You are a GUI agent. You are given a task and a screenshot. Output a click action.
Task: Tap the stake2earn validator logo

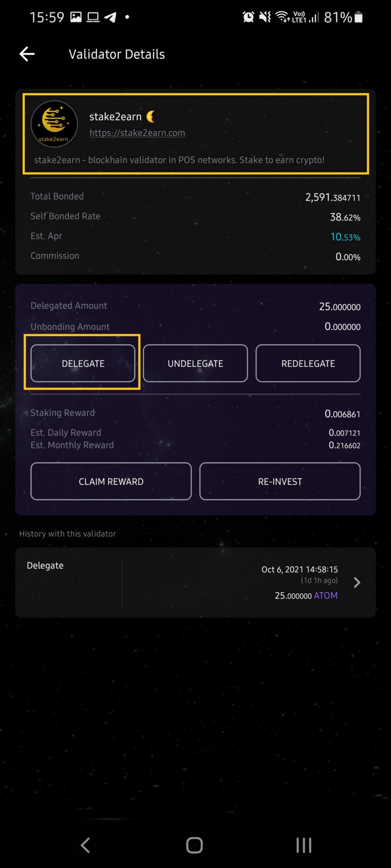tap(54, 124)
